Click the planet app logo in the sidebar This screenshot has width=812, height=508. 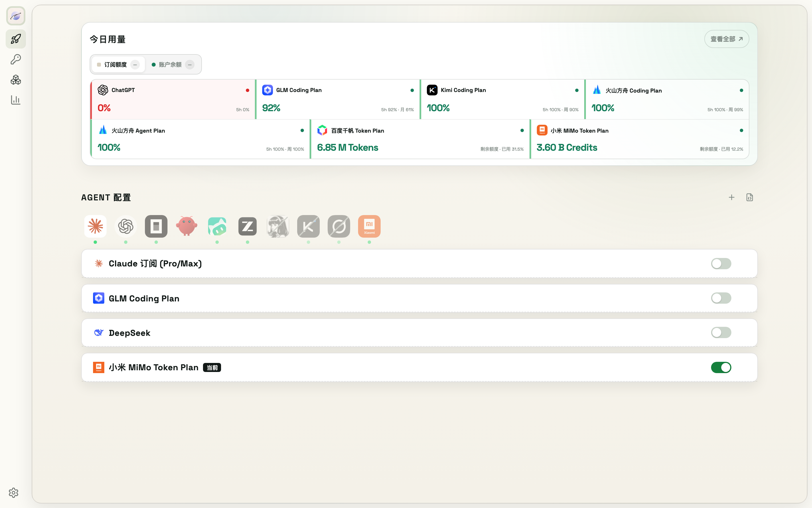pos(16,16)
